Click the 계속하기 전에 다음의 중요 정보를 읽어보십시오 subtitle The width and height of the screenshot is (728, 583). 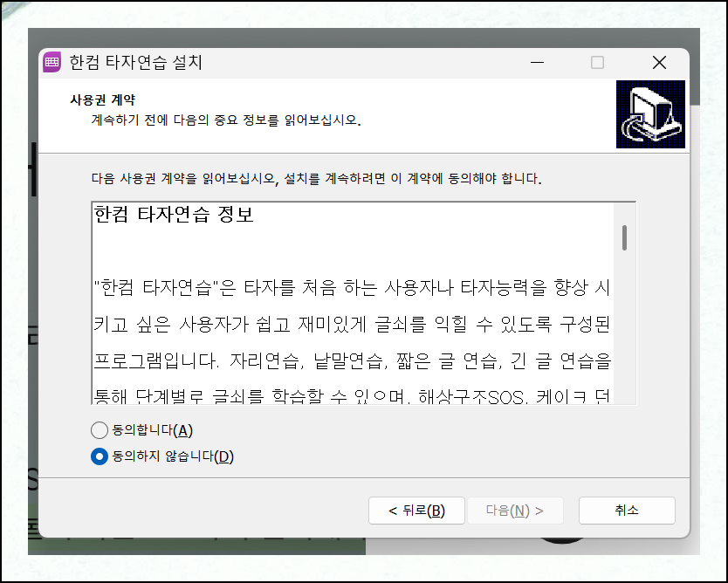(225, 120)
